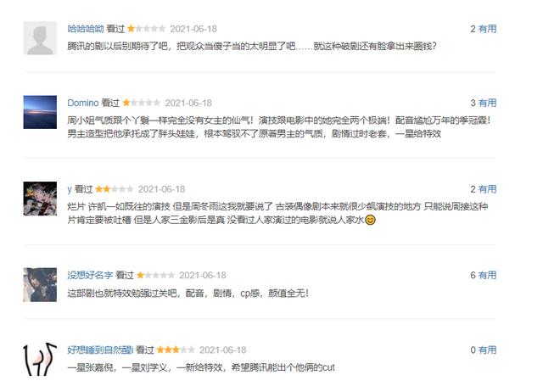
Task: Click the two-star rating of user y
Action: (x=115, y=189)
